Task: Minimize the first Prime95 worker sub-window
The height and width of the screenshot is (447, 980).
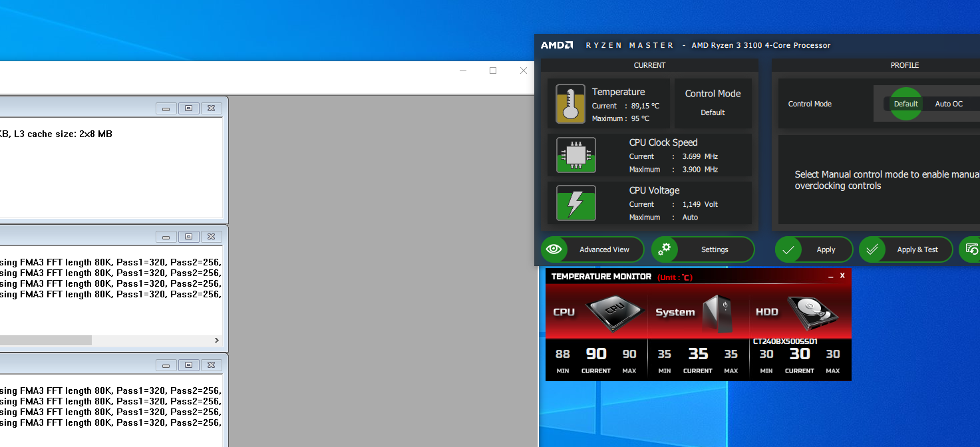Action: [x=166, y=108]
